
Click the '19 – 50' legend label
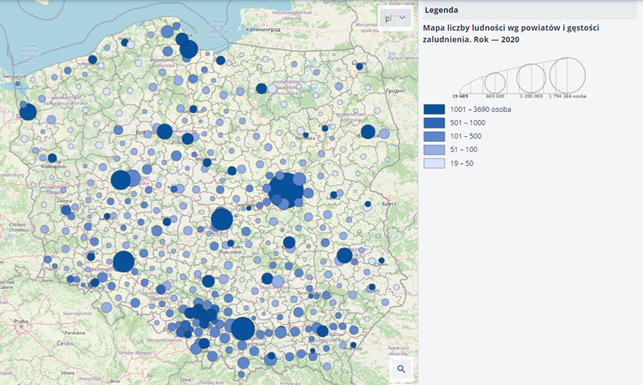click(x=461, y=163)
